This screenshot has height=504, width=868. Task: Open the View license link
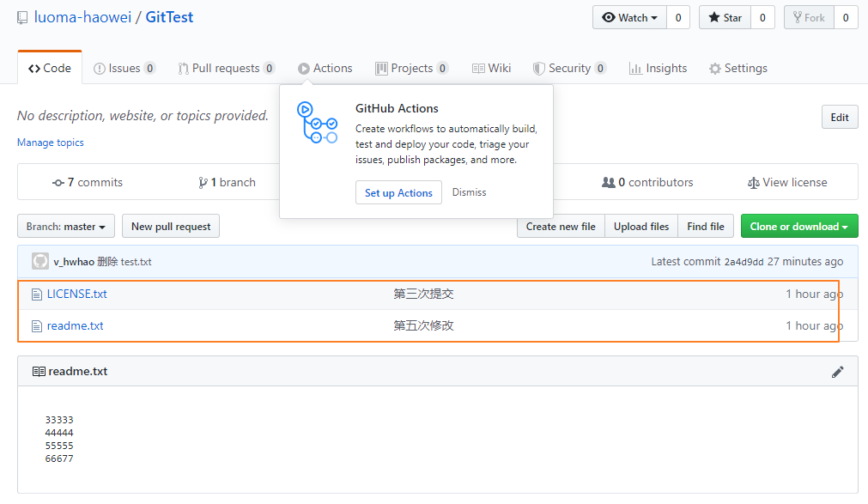787,182
